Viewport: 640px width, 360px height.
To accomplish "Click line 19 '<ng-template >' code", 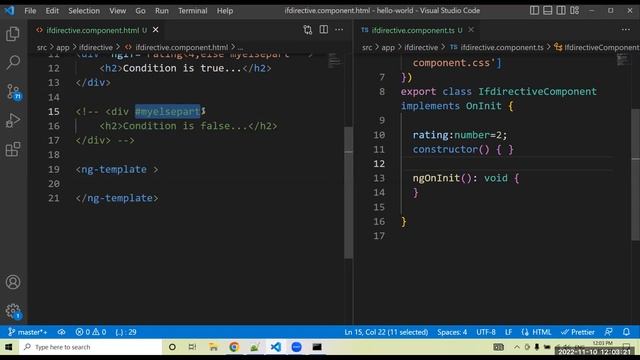I will [117, 169].
